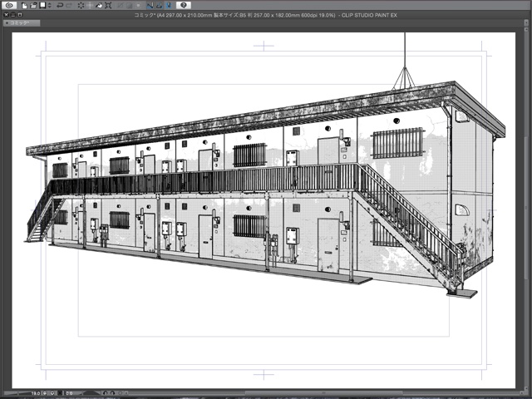The width and height of the screenshot is (532, 399).
Task: Undo the last action
Action: pos(60,5)
